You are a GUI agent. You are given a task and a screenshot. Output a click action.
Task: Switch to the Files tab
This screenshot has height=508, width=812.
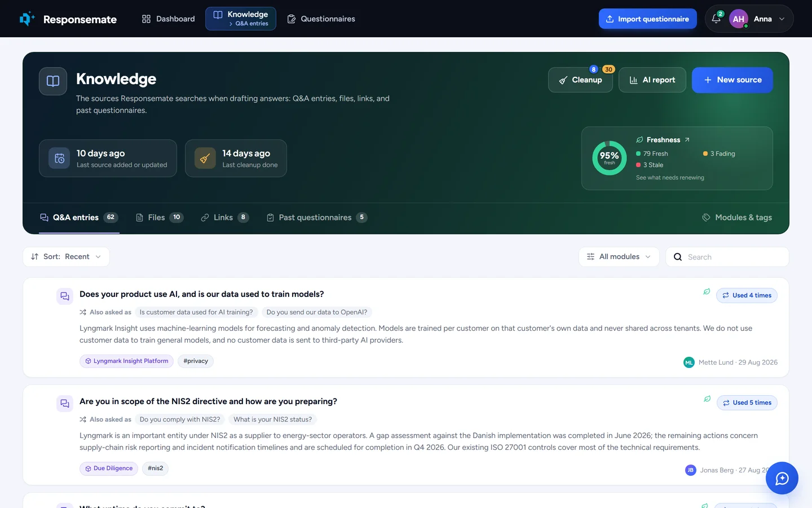(160, 217)
